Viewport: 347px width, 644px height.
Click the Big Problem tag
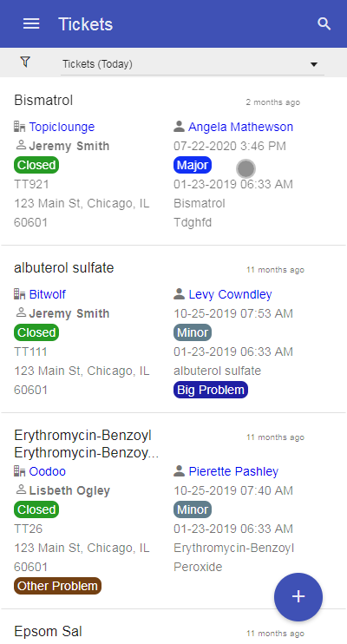tap(211, 390)
